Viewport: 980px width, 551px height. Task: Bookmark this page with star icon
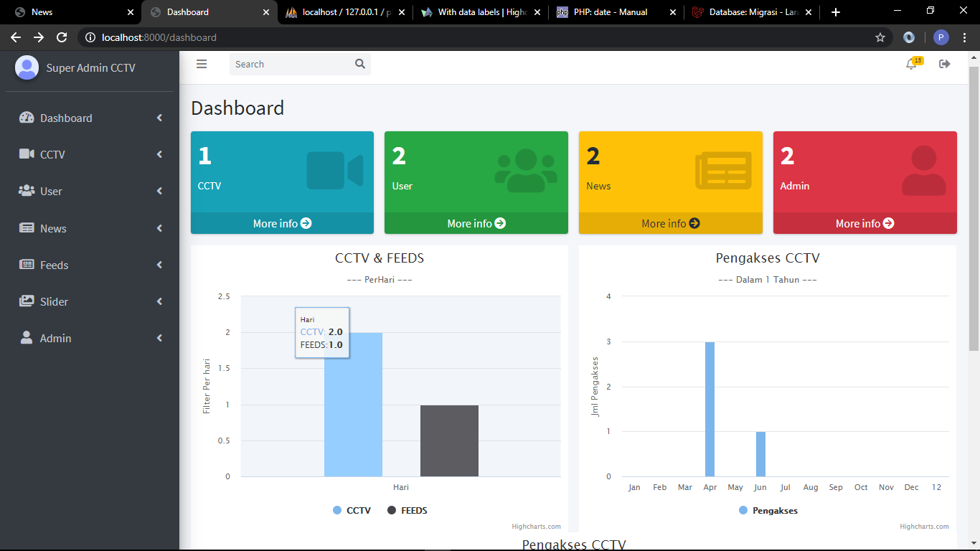880,37
